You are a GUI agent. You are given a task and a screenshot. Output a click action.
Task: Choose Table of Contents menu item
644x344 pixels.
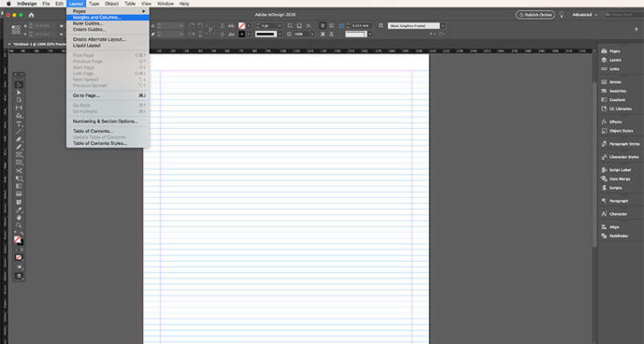(x=107, y=131)
